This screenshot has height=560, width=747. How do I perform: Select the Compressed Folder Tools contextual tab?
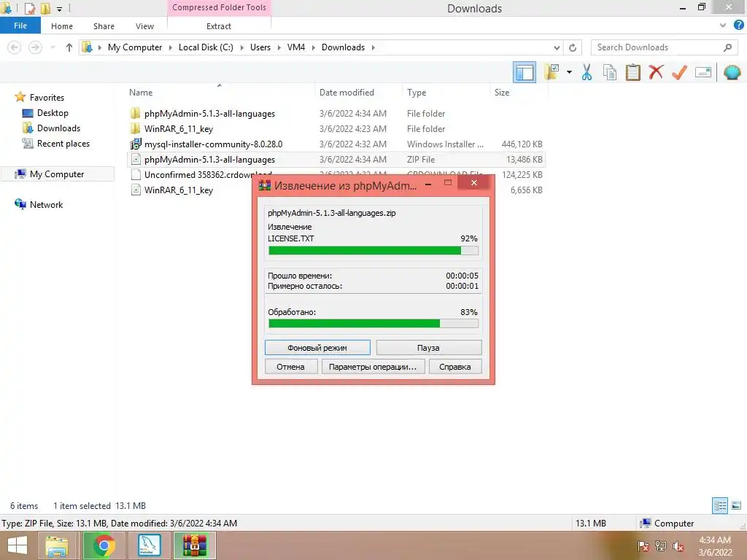tap(219, 7)
